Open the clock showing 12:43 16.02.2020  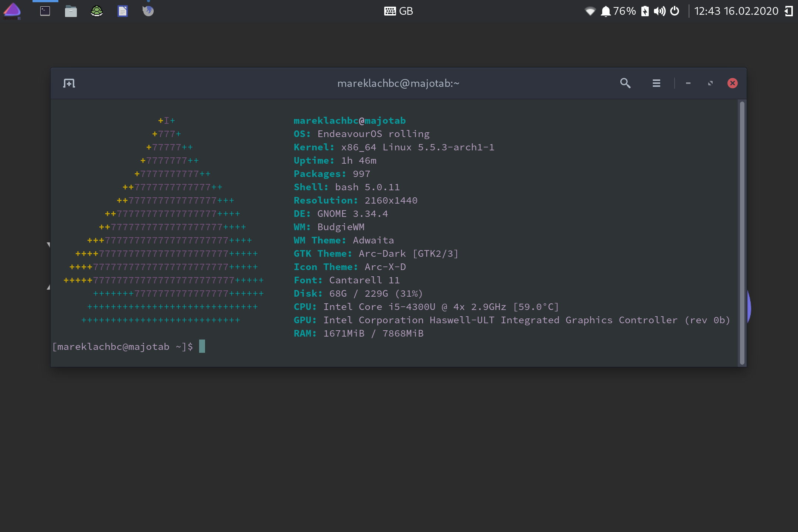pos(736,11)
